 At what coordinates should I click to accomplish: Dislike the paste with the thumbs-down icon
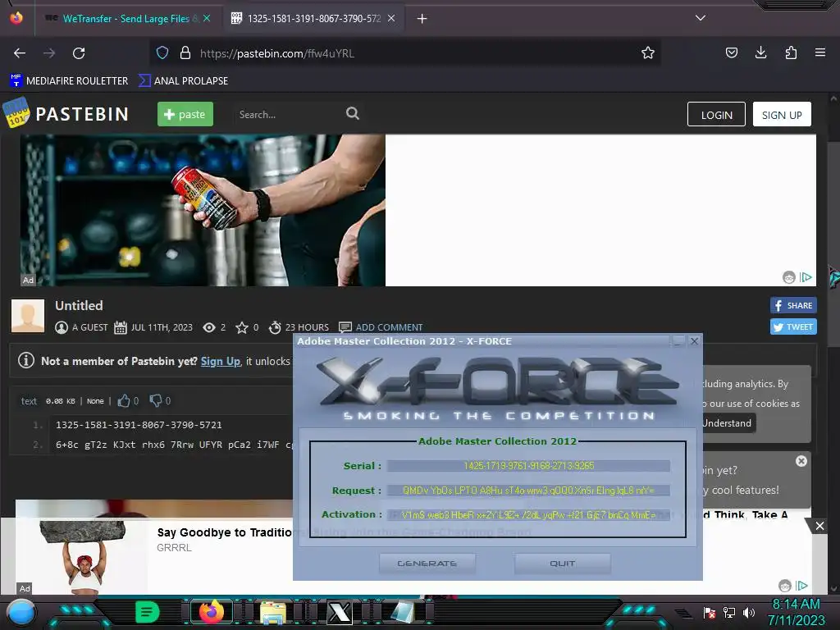(156, 400)
